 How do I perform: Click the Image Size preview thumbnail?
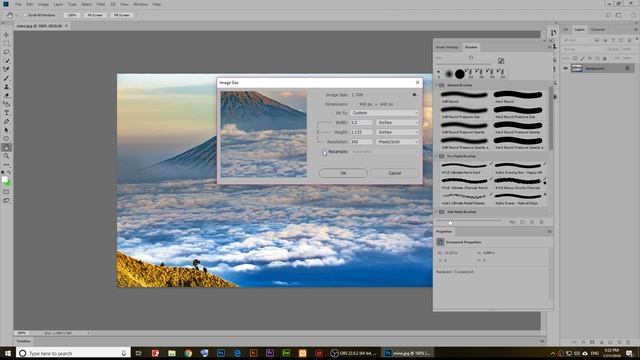tap(264, 134)
